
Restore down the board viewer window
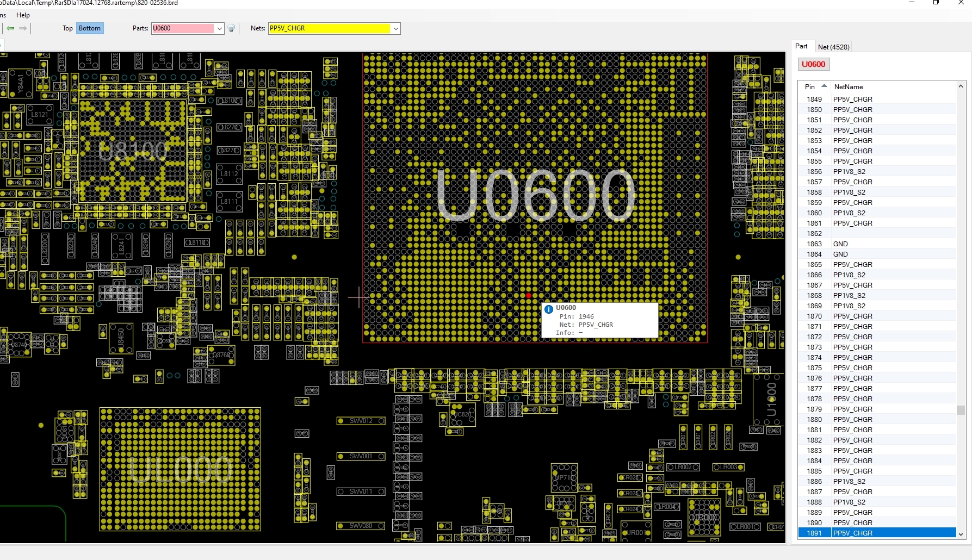click(936, 3)
